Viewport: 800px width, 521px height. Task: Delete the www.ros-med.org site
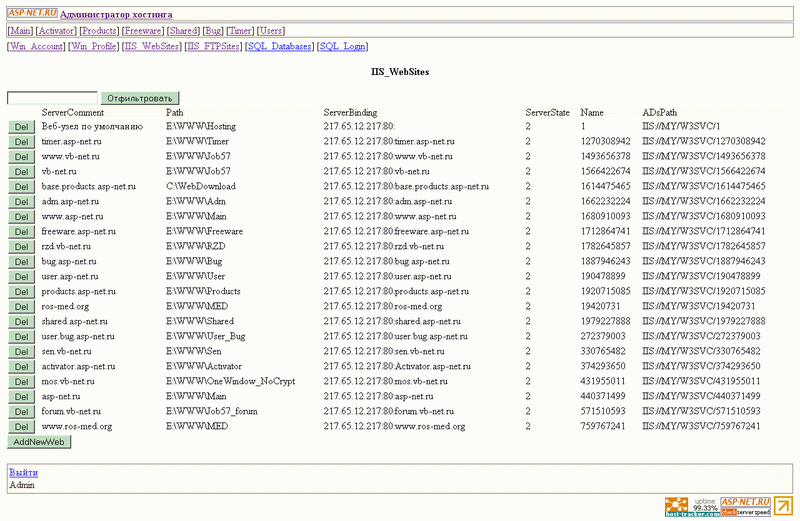click(21, 427)
